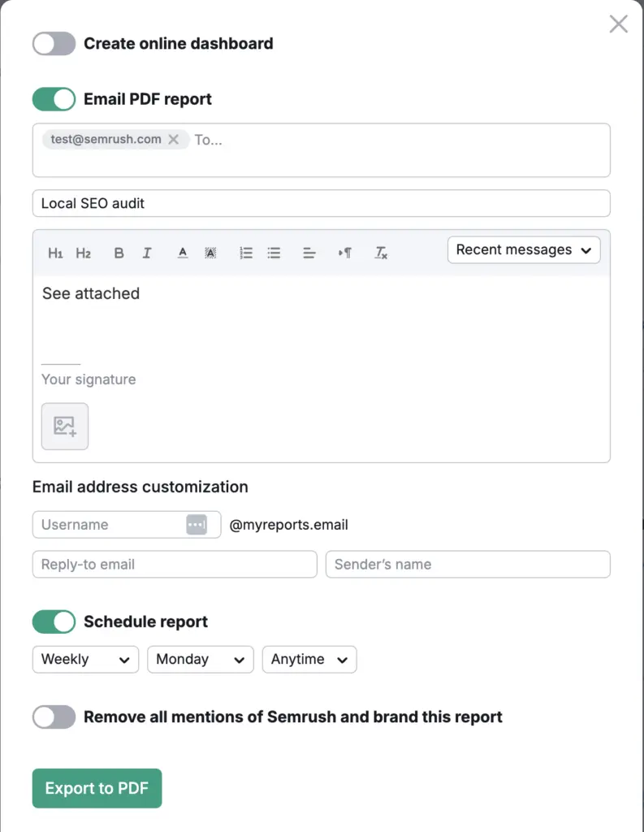Open the Recent messages dropdown
Screen dimensions: 644x832
click(524, 250)
